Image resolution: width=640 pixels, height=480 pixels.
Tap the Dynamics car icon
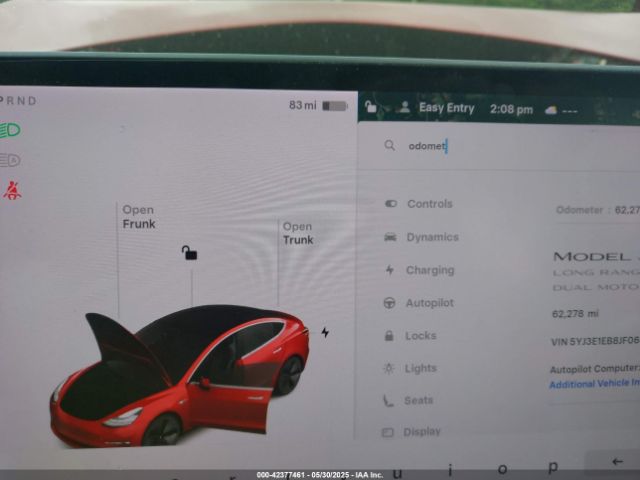click(390, 237)
